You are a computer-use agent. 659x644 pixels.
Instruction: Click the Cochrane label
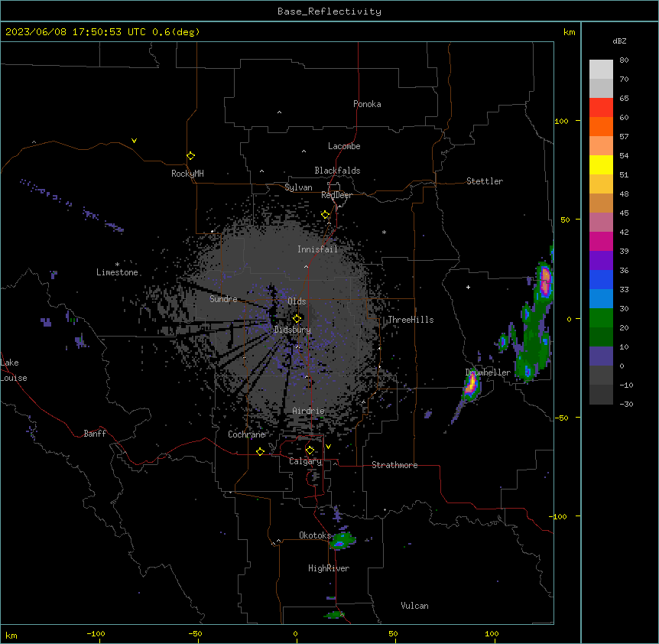click(x=247, y=434)
